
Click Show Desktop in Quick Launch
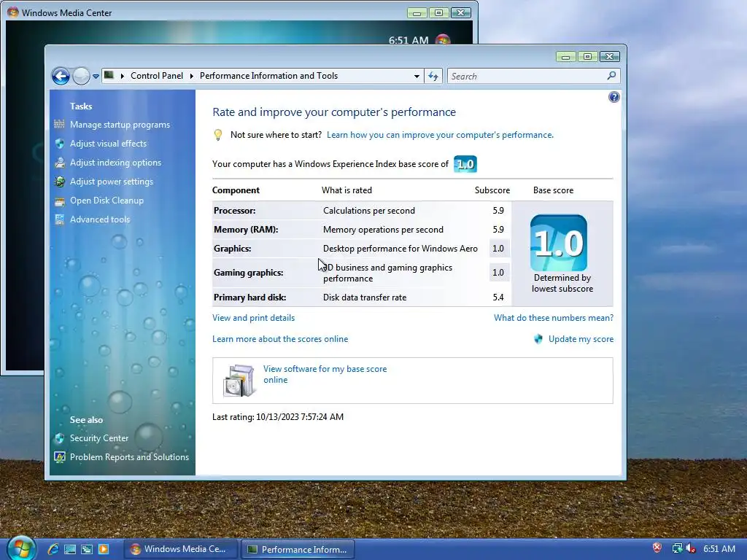tap(70, 550)
